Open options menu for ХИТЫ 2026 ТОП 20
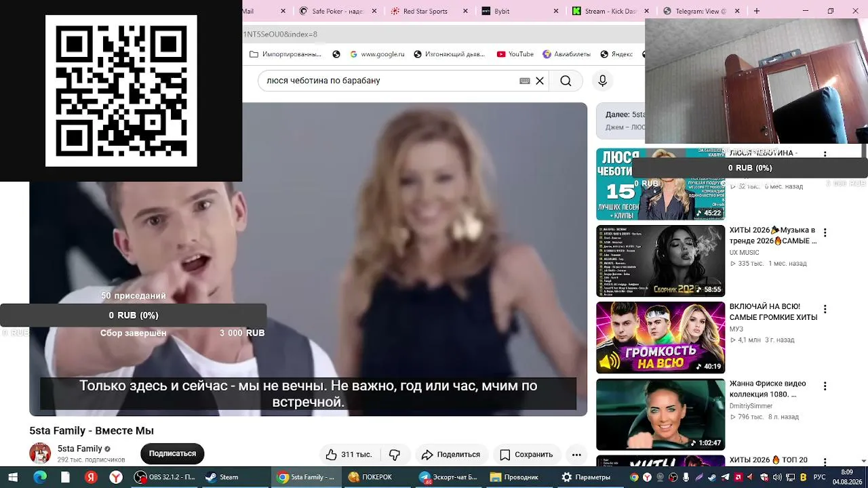The height and width of the screenshot is (488, 868). [x=825, y=460]
